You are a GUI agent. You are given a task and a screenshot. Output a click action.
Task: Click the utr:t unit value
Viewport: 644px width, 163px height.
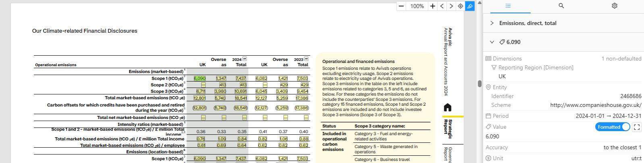tap(636, 158)
